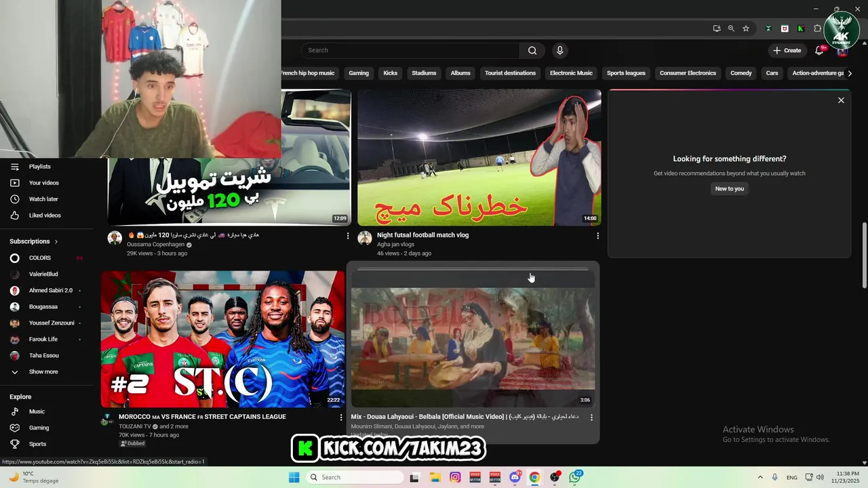Select the Comedy chip

pyautogui.click(x=741, y=73)
